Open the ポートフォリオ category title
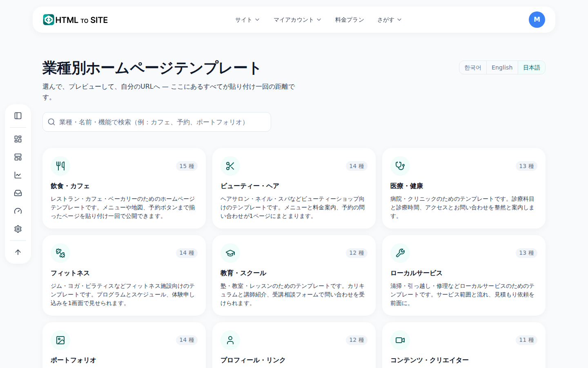The height and width of the screenshot is (368, 588). pos(73,360)
